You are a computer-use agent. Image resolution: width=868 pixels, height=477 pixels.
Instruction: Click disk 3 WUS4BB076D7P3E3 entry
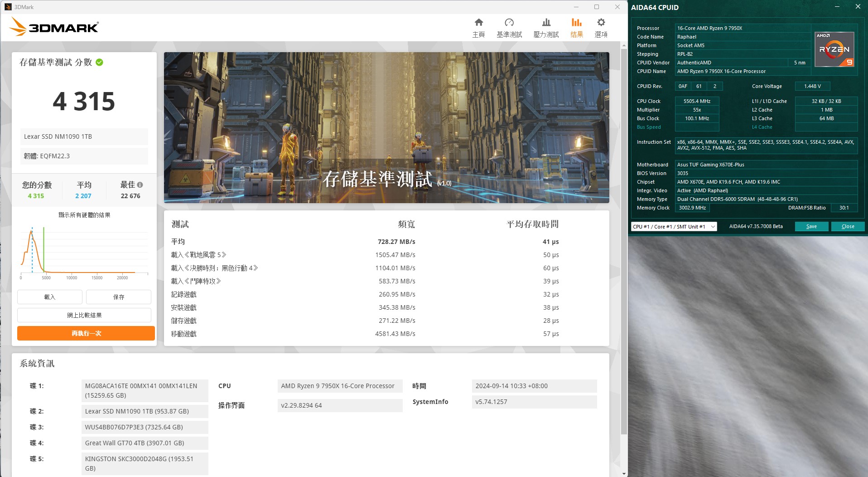[x=145, y=427]
